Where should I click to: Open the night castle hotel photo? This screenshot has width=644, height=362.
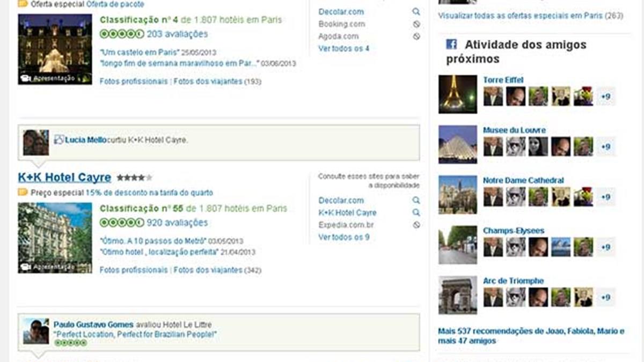(55, 49)
